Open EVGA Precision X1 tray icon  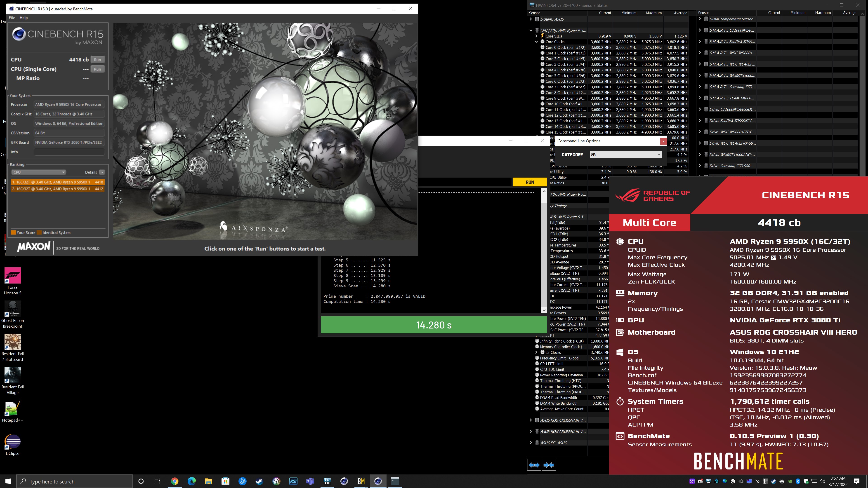point(692,481)
